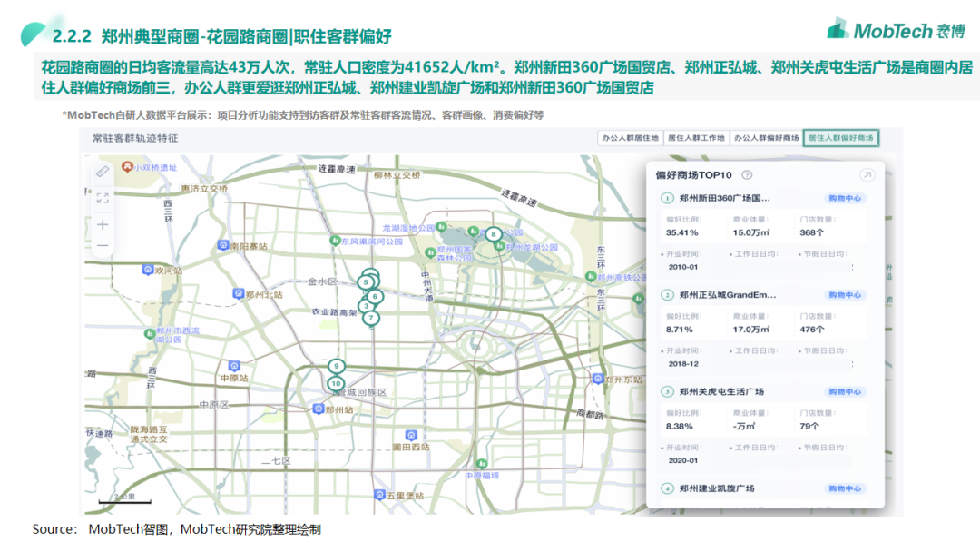
Task: Click the help icon beside 偏好商场TOP10
Action: [747, 175]
